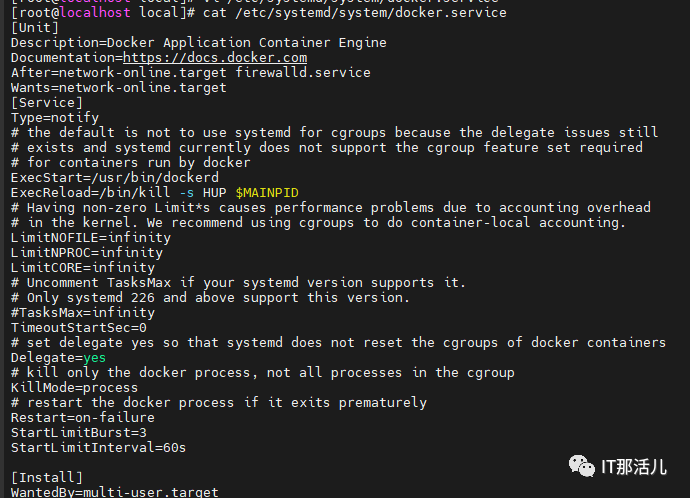Click the Type=notify line

(55, 117)
